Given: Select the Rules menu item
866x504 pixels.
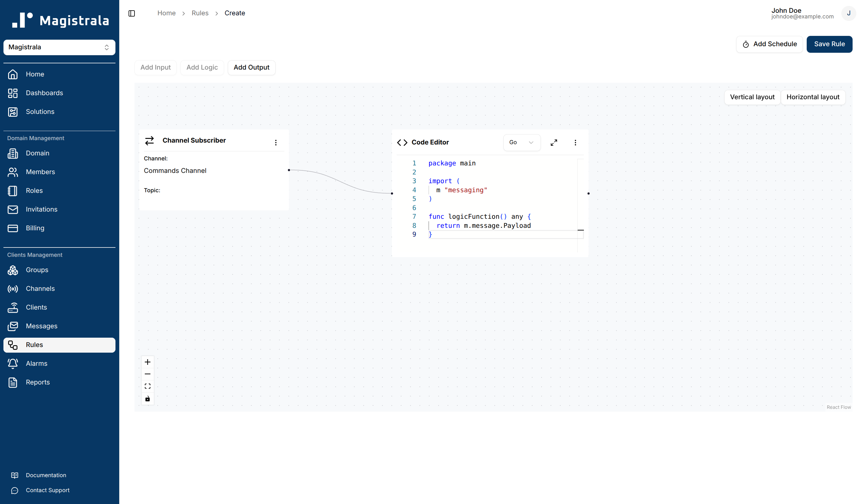Looking at the screenshot, I should click(x=60, y=345).
